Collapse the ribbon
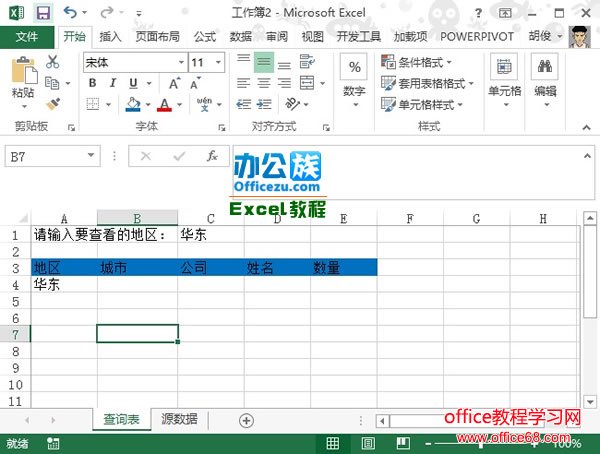 tap(586, 127)
